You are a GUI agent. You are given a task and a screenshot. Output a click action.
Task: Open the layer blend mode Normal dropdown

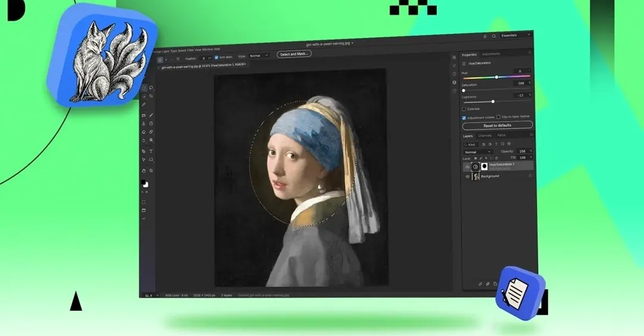478,152
